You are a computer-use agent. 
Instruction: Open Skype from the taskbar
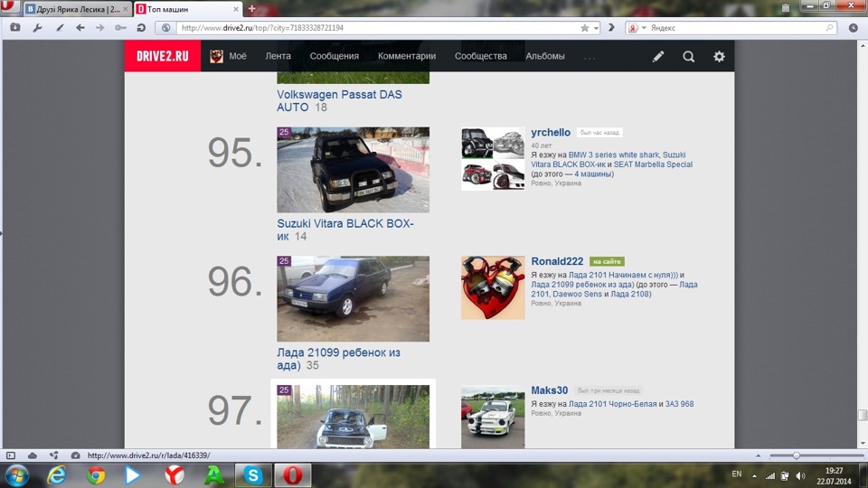253,475
